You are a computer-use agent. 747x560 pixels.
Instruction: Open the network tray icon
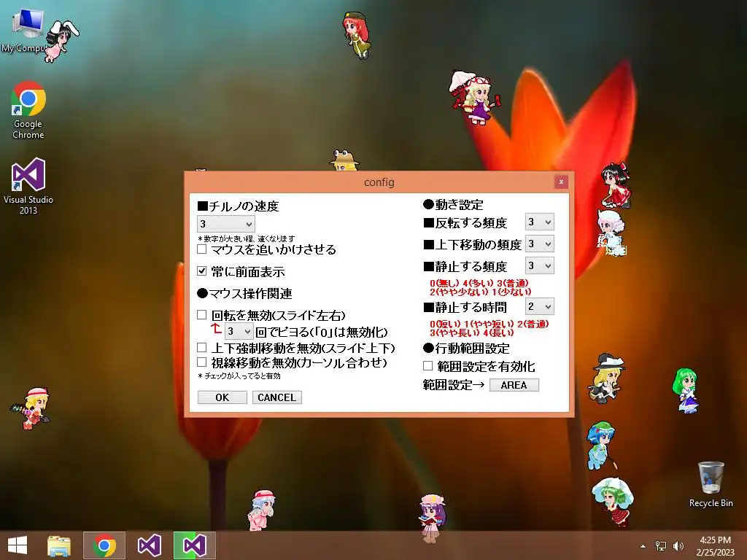[661, 546]
